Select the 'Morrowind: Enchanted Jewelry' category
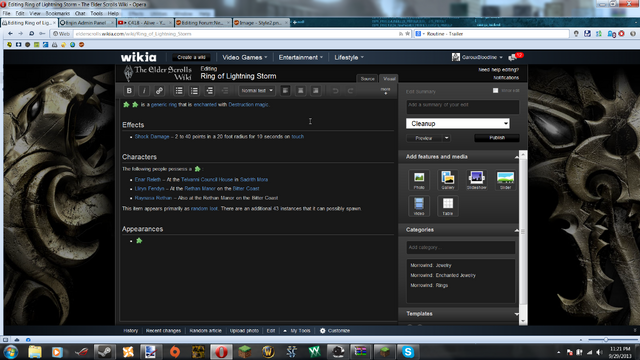 click(x=443, y=276)
